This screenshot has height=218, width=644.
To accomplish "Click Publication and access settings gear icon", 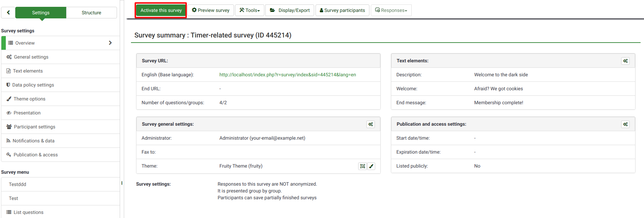I will pos(625,124).
